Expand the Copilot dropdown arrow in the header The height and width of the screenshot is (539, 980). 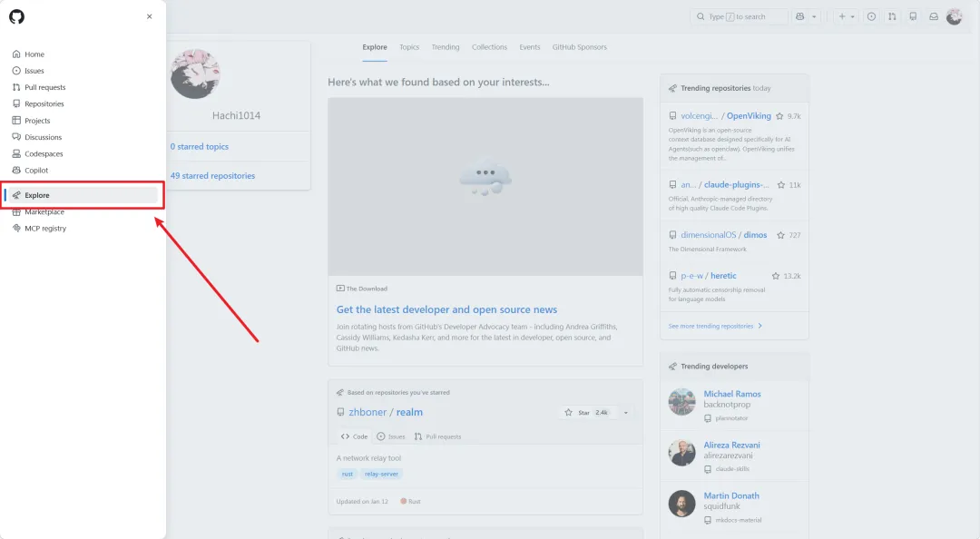point(814,17)
